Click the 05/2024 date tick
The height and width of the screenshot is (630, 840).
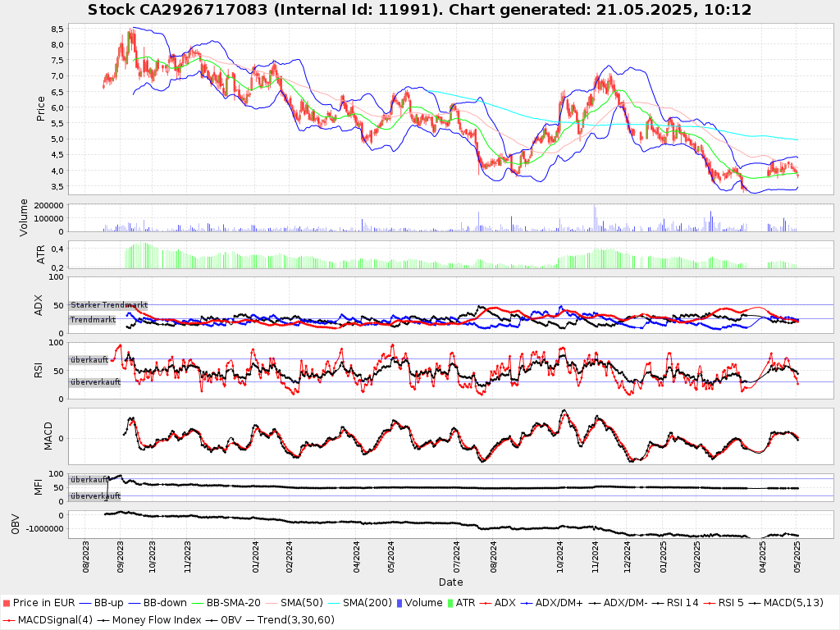(x=390, y=557)
